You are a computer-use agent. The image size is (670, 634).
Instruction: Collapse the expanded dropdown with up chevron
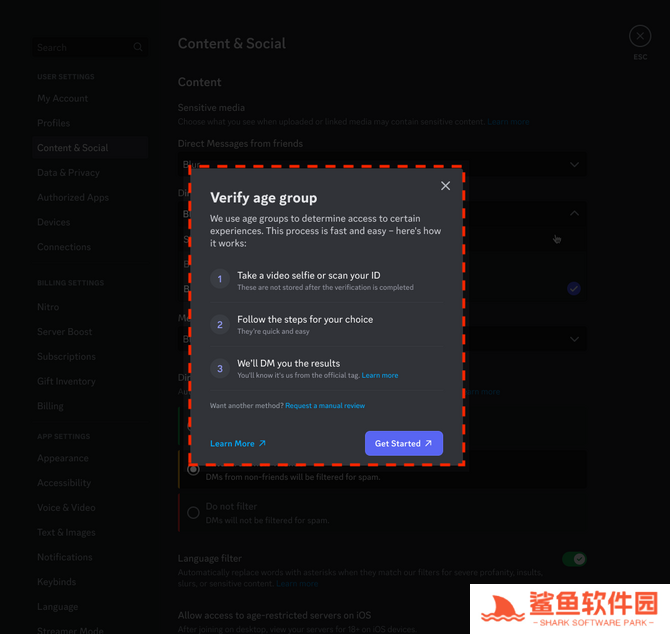coord(574,213)
